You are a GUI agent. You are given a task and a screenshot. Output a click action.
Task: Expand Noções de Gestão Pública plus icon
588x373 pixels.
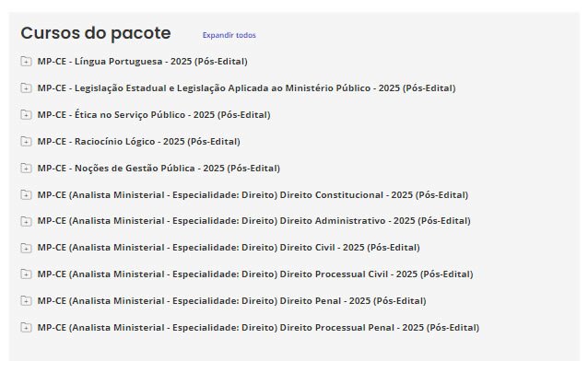[26, 169]
